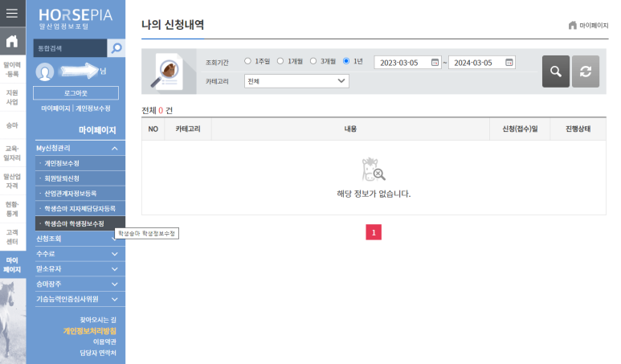Reset filters with the refresh icon button
Viewport: 621px width, 364px height.
[586, 72]
